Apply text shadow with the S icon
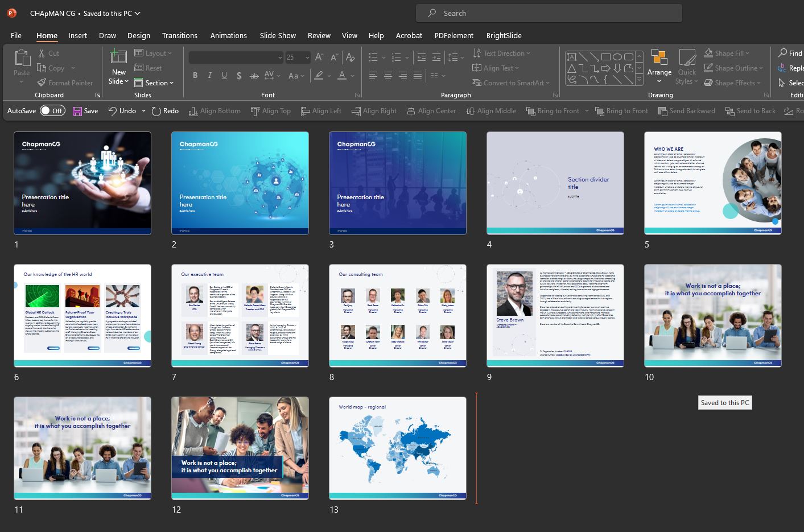This screenshot has height=532, width=804. (239, 75)
